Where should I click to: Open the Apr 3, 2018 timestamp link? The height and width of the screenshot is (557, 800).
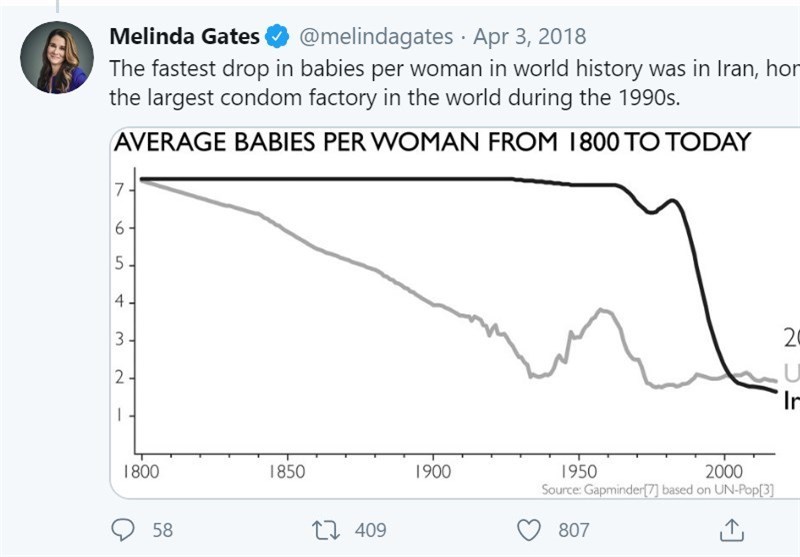coord(529,38)
